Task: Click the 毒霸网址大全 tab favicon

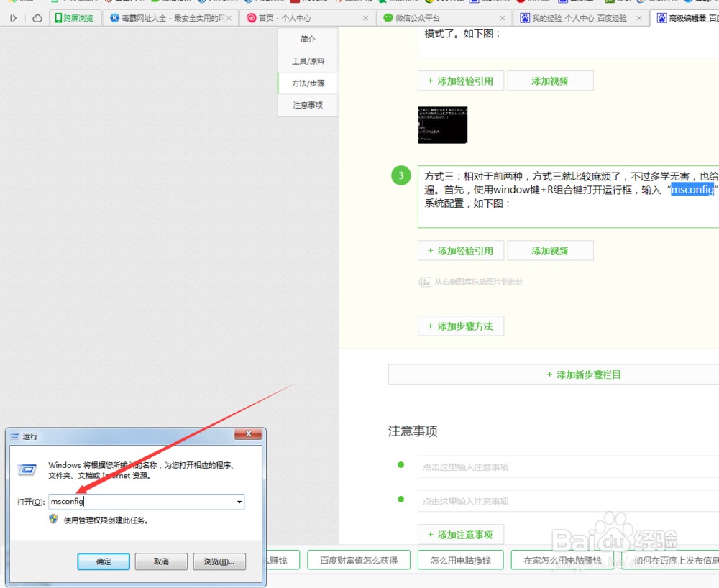Action: point(113,17)
